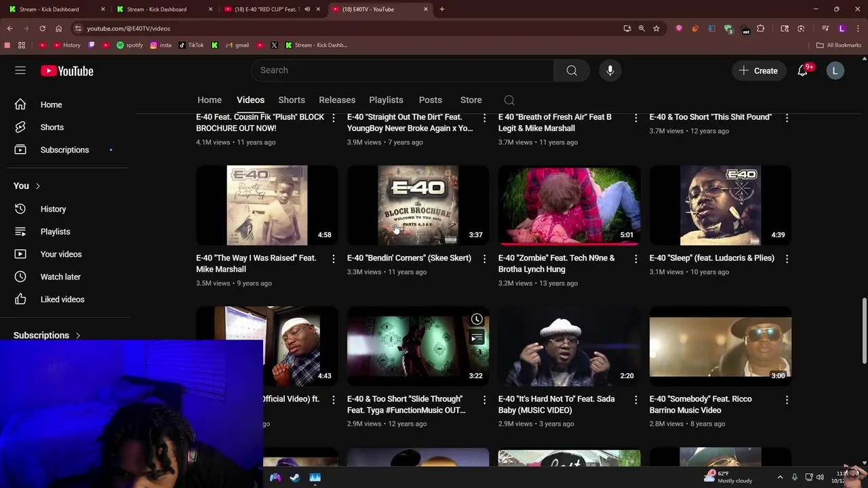Open a new browser tab
Image resolution: width=868 pixels, height=488 pixels.
(442, 9)
